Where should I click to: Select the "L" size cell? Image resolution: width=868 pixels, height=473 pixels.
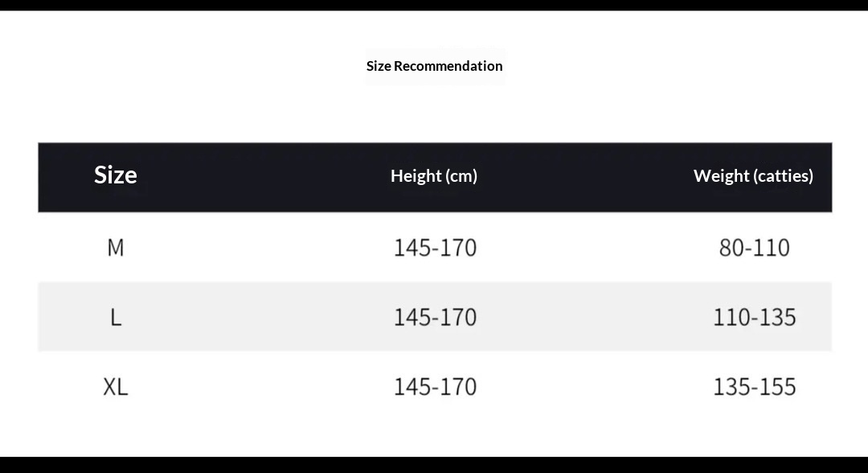[x=116, y=317]
